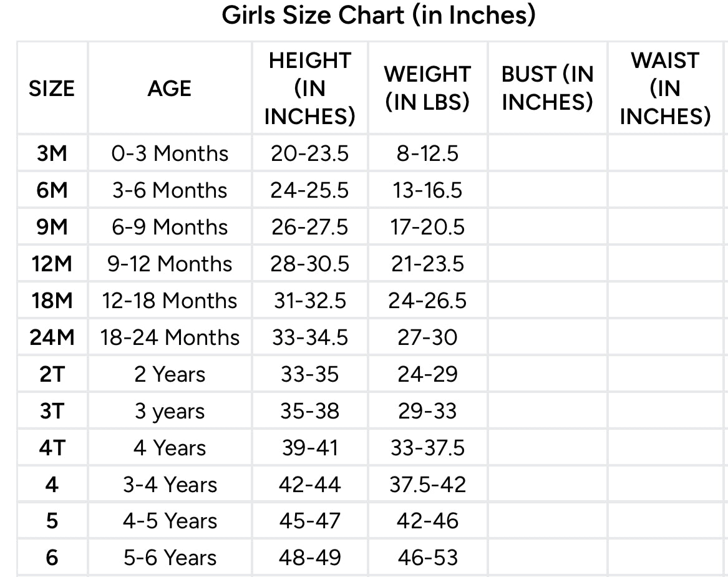Click the 4-5 Years age cell
728x577 pixels.
pyautogui.click(x=170, y=521)
